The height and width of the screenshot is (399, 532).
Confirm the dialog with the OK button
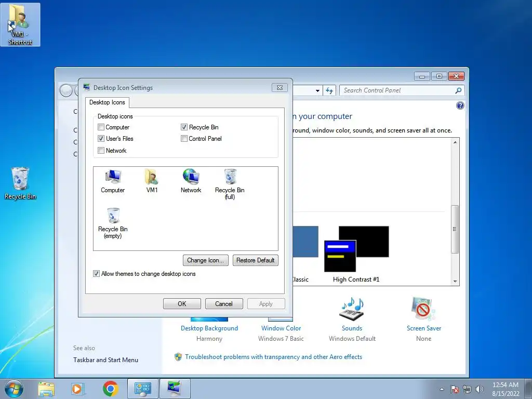coord(182,303)
